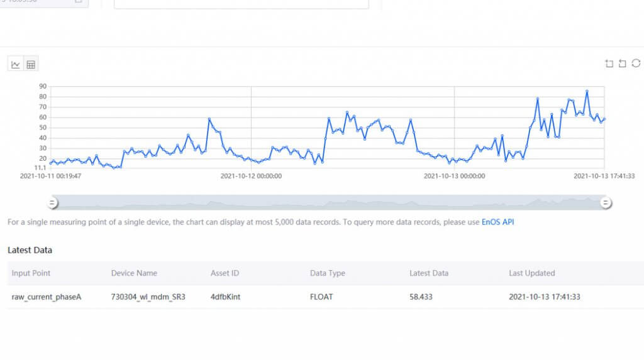Select the 58.433 latest data value

pos(421,297)
